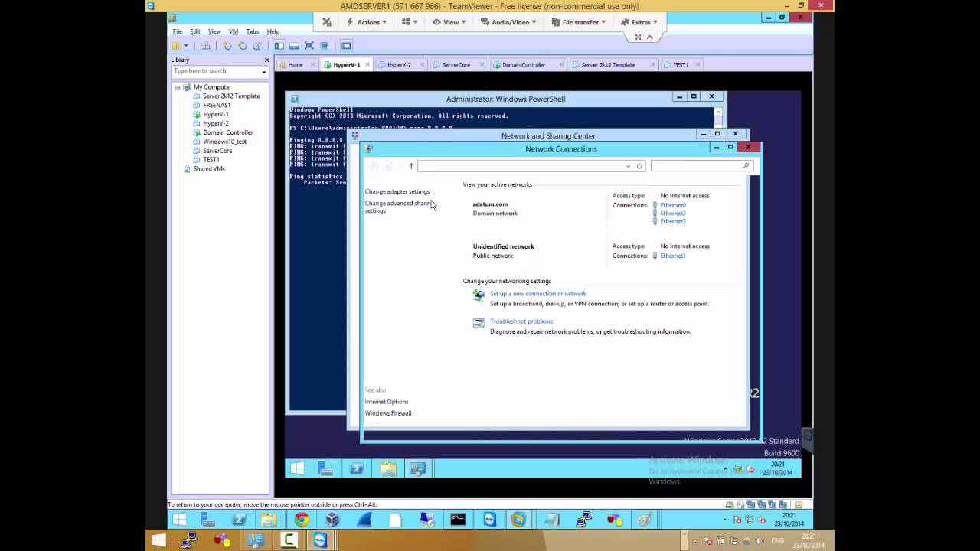Screen dimensions: 980x551
Task: Click the TeamViewer close-session X icon
Action: (x=327, y=22)
